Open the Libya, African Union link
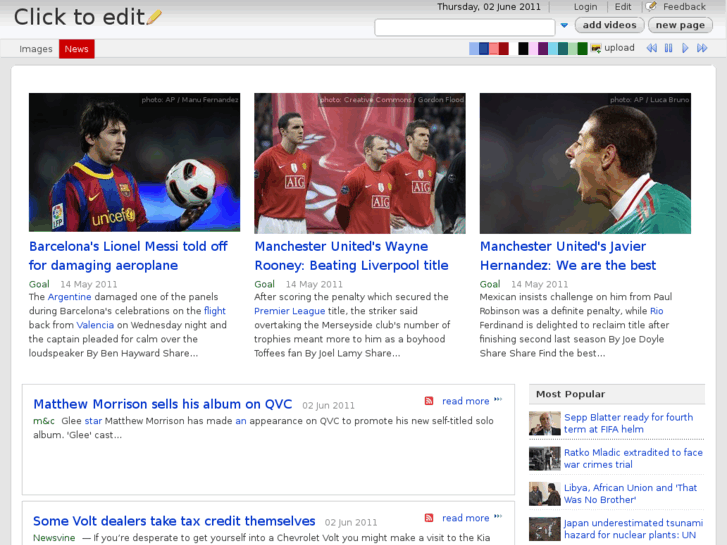 point(630,494)
